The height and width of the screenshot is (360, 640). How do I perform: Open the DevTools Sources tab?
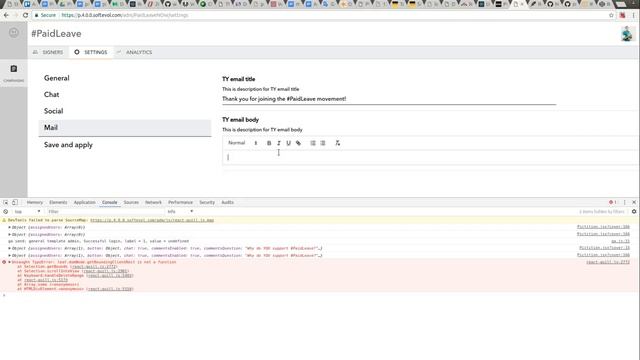(x=131, y=202)
